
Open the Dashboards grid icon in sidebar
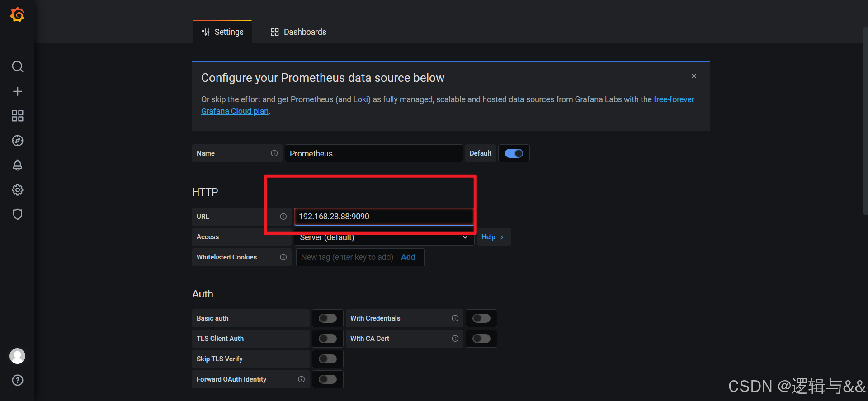[18, 116]
